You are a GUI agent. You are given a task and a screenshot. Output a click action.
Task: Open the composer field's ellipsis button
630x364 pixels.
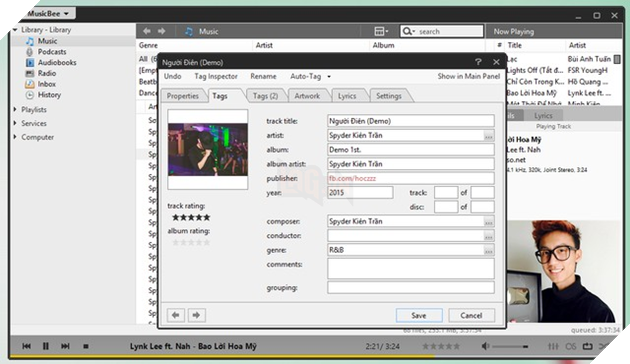(489, 222)
